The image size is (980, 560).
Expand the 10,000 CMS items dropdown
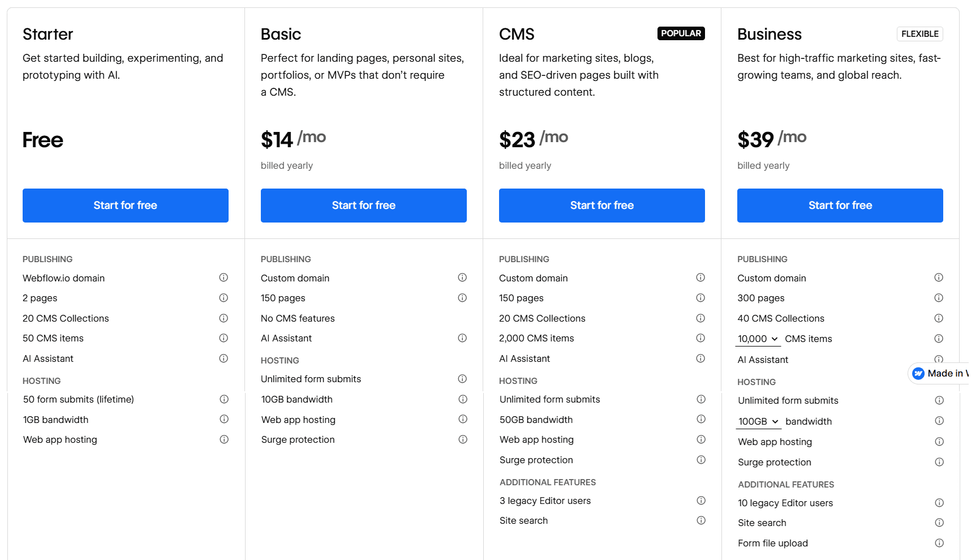click(758, 339)
